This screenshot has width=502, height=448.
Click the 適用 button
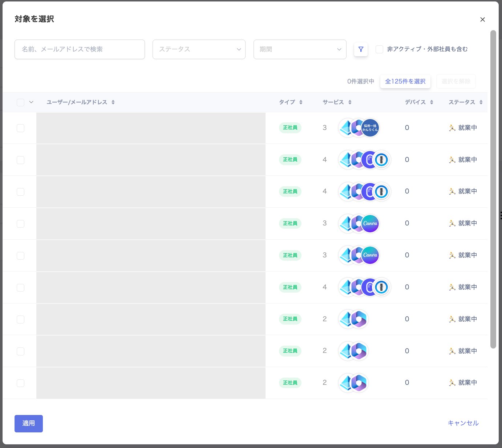pos(29,424)
